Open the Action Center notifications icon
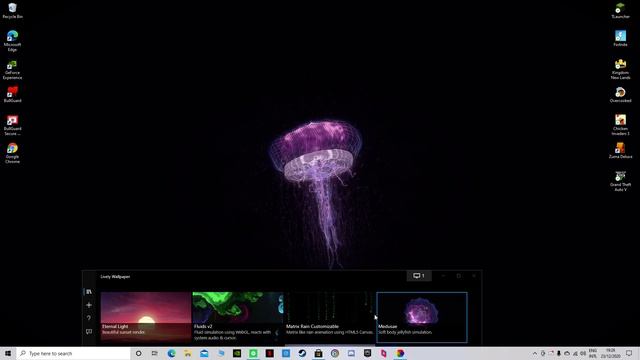The height and width of the screenshot is (360, 640). pyautogui.click(x=629, y=353)
